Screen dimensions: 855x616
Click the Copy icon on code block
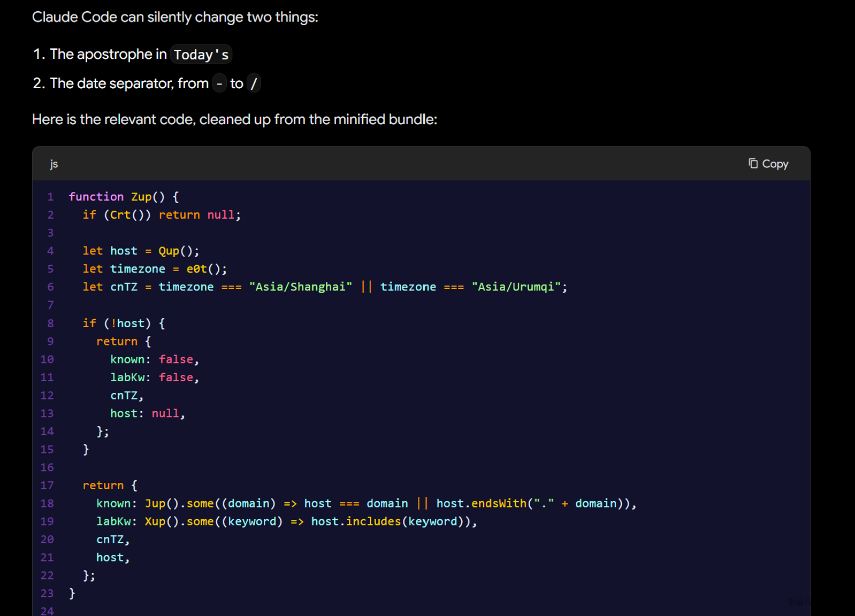pos(753,164)
